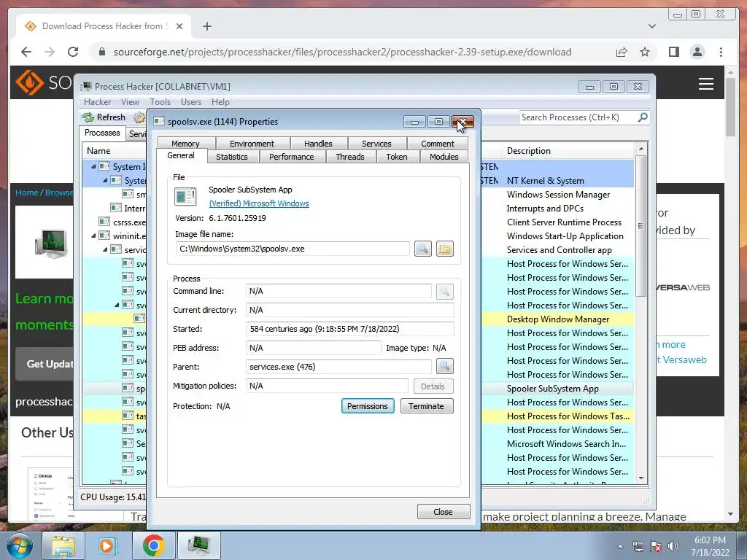The height and width of the screenshot is (560, 747).
Task: Close the Download Process Hacker browser tab
Action: click(179, 26)
